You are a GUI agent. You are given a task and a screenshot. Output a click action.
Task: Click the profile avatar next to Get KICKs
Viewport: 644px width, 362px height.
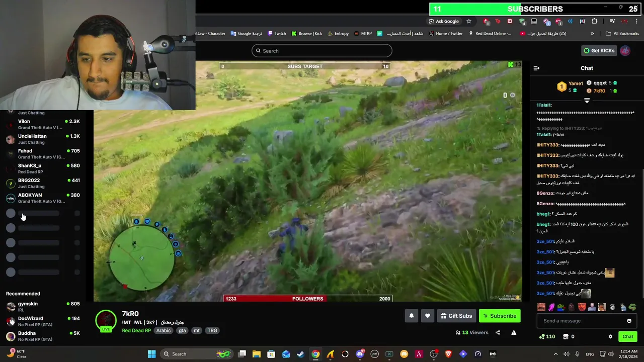click(625, 51)
